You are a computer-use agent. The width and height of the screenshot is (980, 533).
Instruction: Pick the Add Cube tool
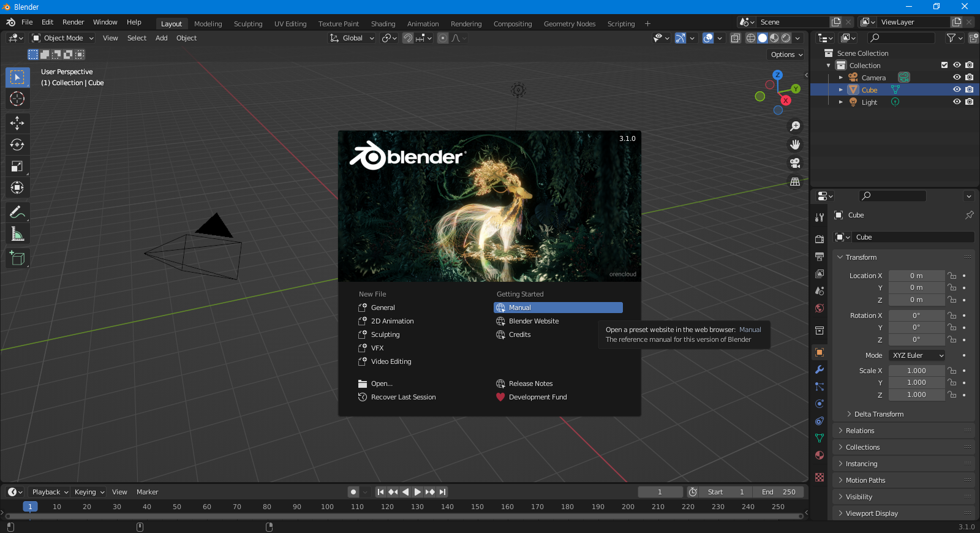pyautogui.click(x=17, y=259)
